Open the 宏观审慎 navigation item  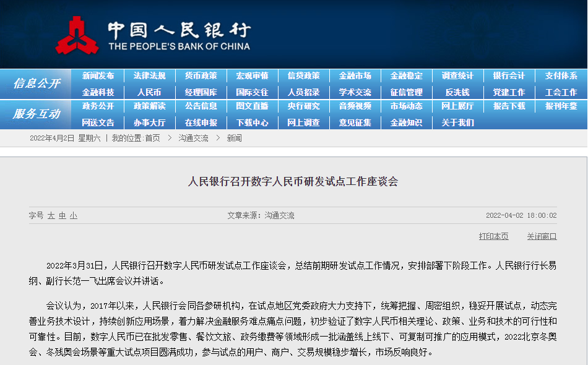(x=252, y=75)
